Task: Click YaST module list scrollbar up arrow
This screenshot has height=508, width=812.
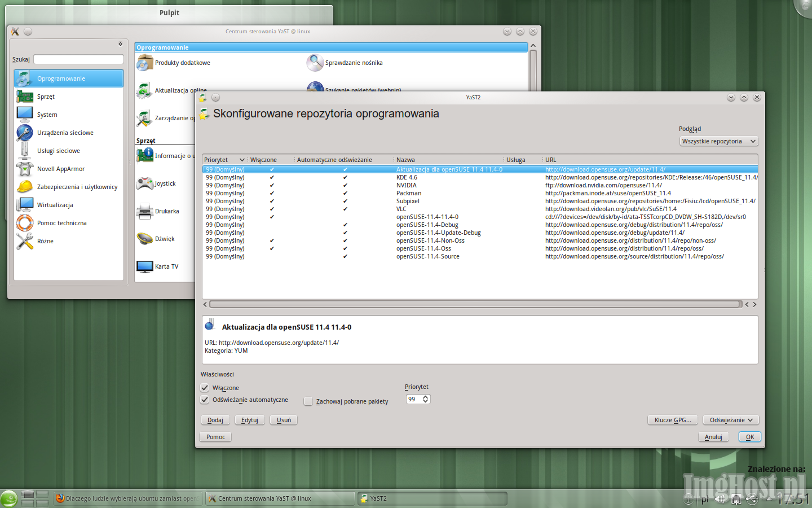Action: (x=533, y=46)
